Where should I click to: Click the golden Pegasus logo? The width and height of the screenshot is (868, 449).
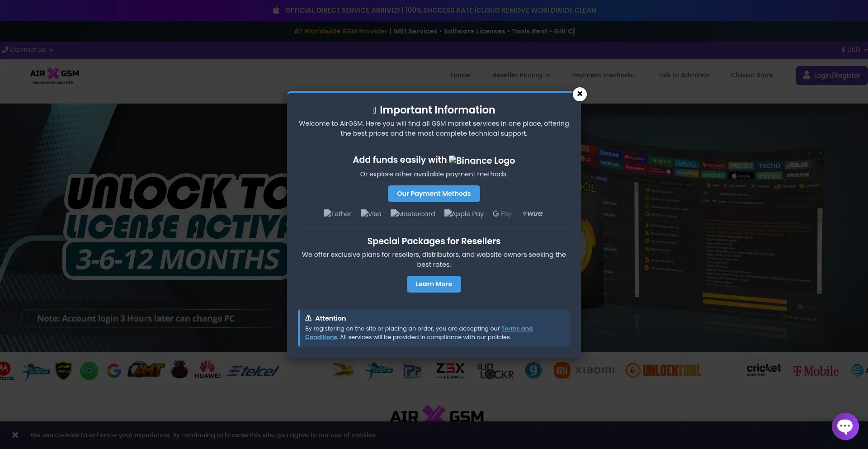pos(344,371)
